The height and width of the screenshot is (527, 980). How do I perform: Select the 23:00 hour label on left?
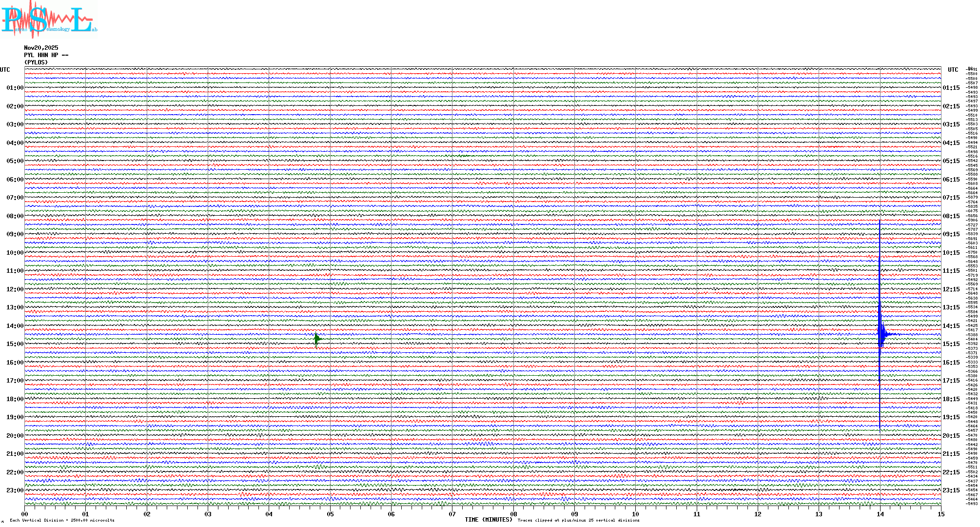coord(15,490)
